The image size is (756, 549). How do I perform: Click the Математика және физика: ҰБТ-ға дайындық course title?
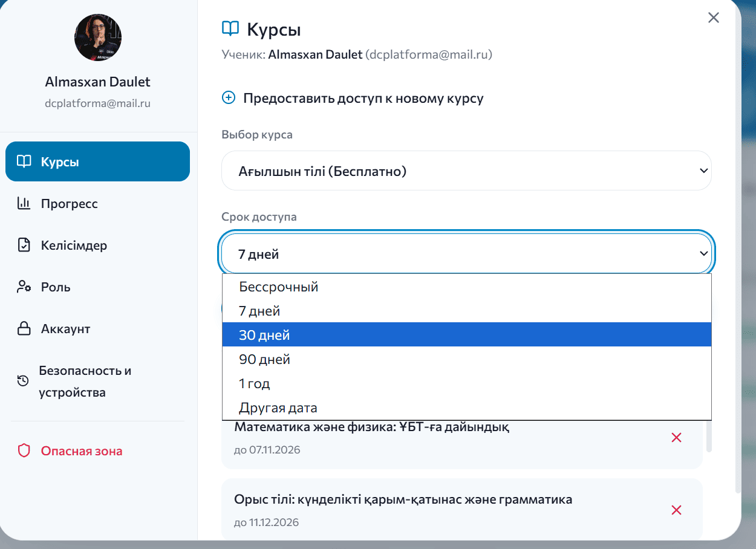coord(371,427)
